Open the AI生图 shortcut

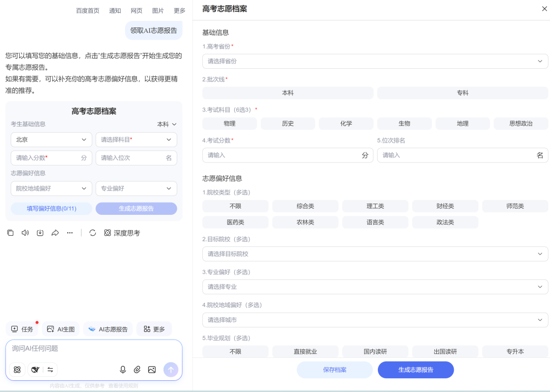61,329
